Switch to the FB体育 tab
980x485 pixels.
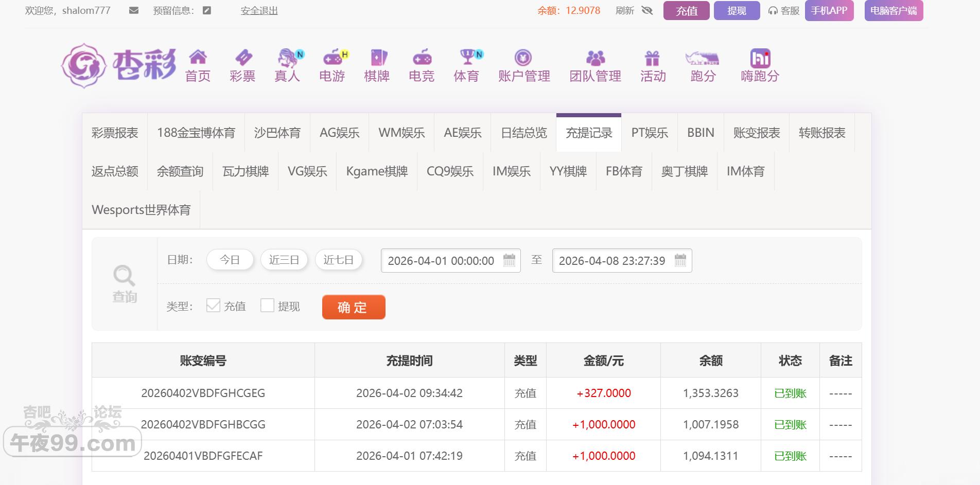pyautogui.click(x=624, y=171)
